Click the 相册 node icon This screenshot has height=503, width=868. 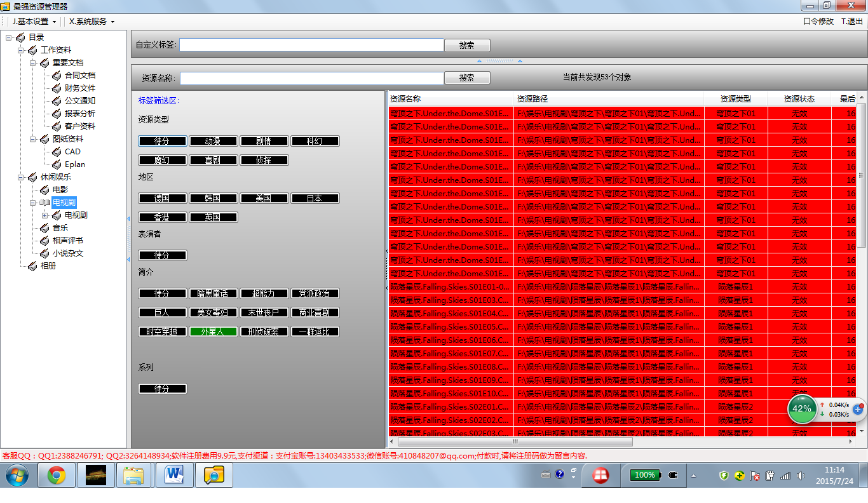coord(32,266)
